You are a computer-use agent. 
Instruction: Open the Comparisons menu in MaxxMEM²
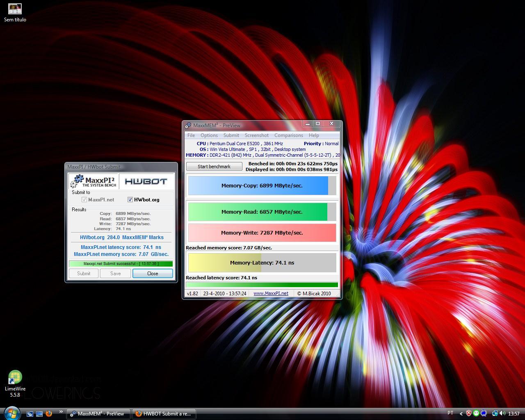[x=289, y=135]
